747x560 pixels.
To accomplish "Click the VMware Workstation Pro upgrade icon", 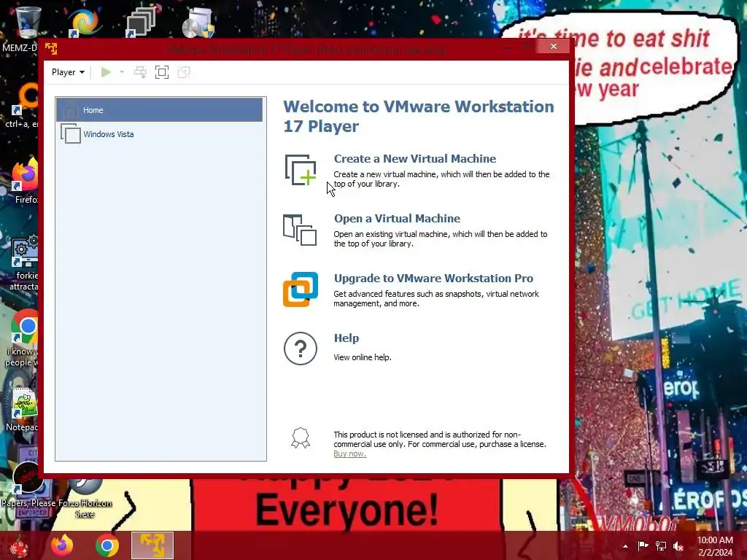I will 301,289.
